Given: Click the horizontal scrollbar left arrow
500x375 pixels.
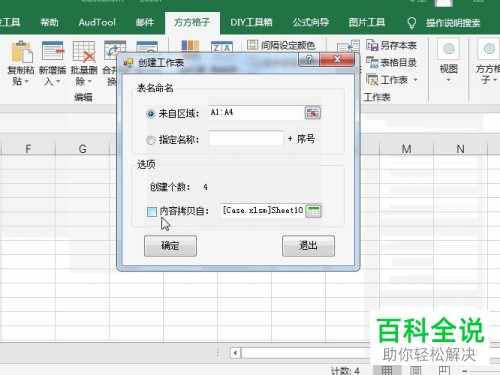Looking at the screenshot, I should [235, 353].
